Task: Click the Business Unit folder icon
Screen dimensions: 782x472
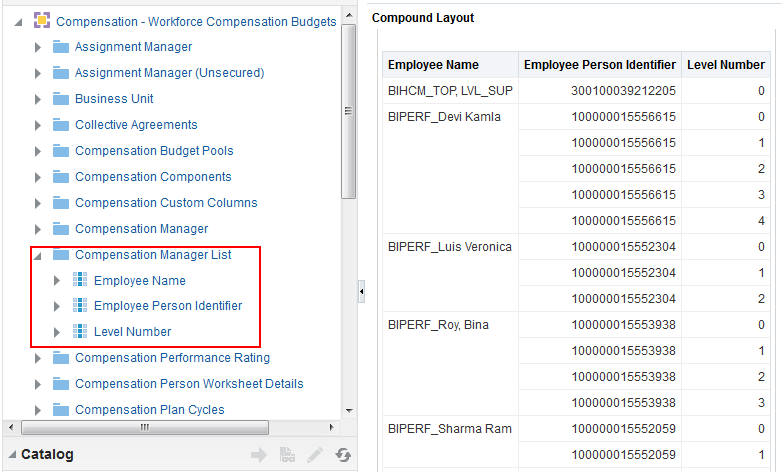Action: [60, 99]
